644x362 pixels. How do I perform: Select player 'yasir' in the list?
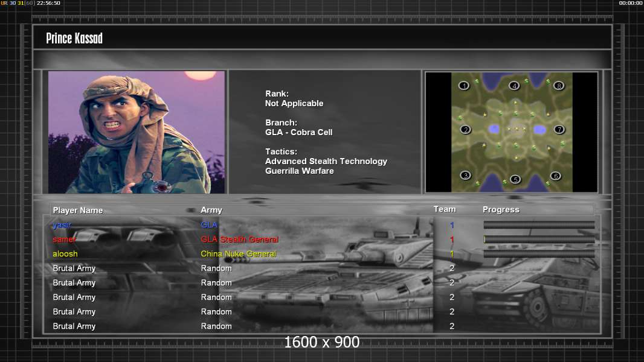click(62, 225)
